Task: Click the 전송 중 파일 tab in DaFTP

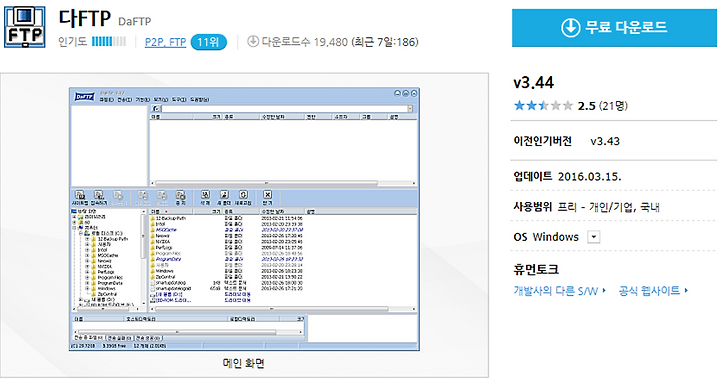Action: pyautogui.click(x=89, y=338)
